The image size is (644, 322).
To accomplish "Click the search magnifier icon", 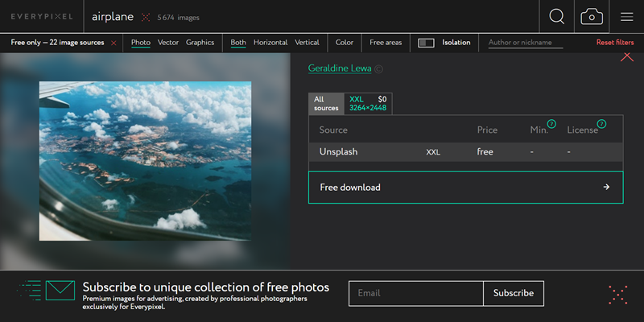I will 556,16.
